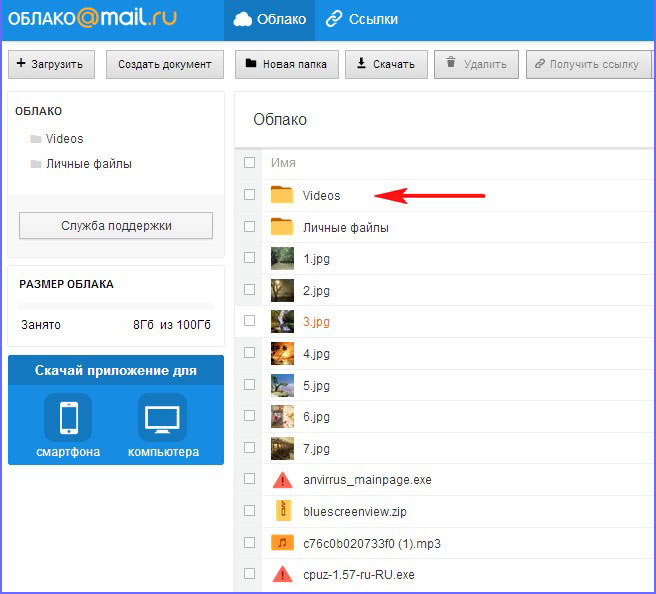Open the Videos folder name in list
656x594 pixels.
click(x=321, y=196)
